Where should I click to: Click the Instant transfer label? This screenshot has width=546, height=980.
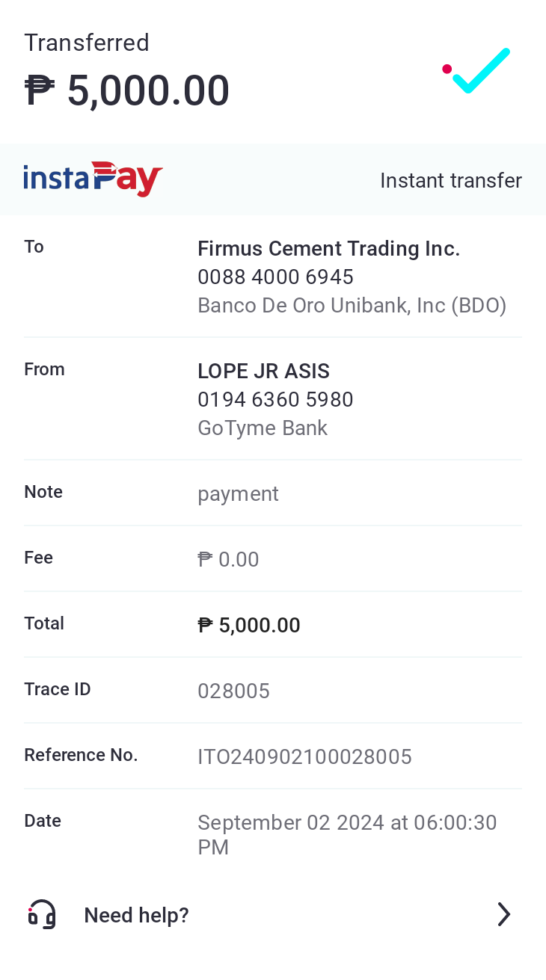click(450, 180)
